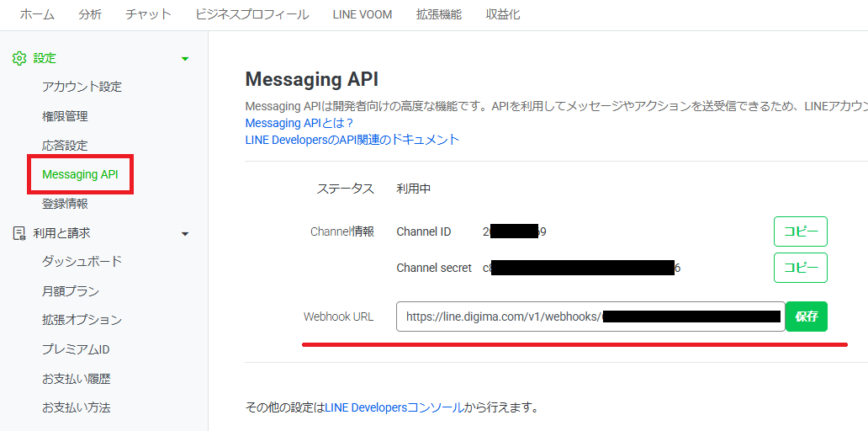
Task: Select the 拡張機能 tab
Action: (439, 15)
